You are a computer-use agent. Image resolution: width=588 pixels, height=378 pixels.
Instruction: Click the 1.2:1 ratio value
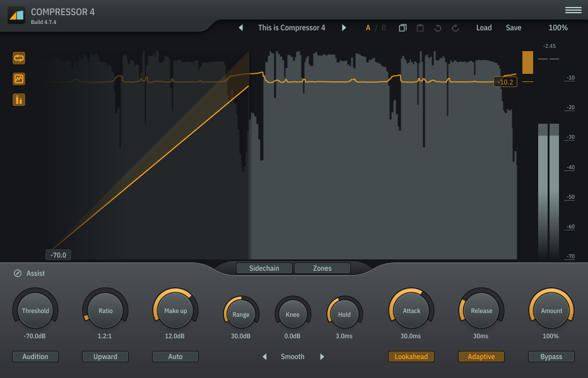[x=105, y=336]
